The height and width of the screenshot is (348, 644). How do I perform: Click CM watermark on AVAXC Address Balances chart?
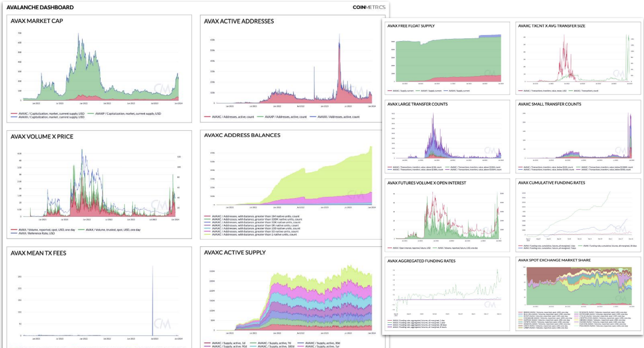(x=355, y=195)
